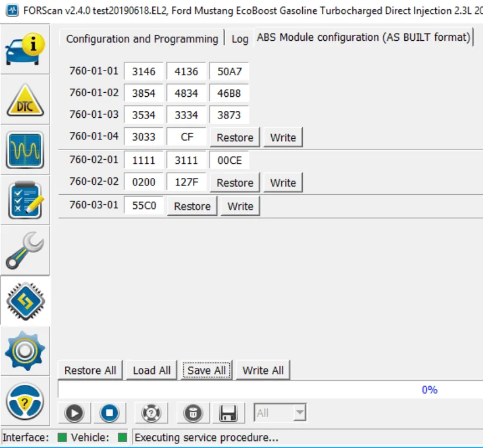Edit field 3534 in row 760-01-03
The width and height of the screenshot is (483, 448).
click(143, 115)
